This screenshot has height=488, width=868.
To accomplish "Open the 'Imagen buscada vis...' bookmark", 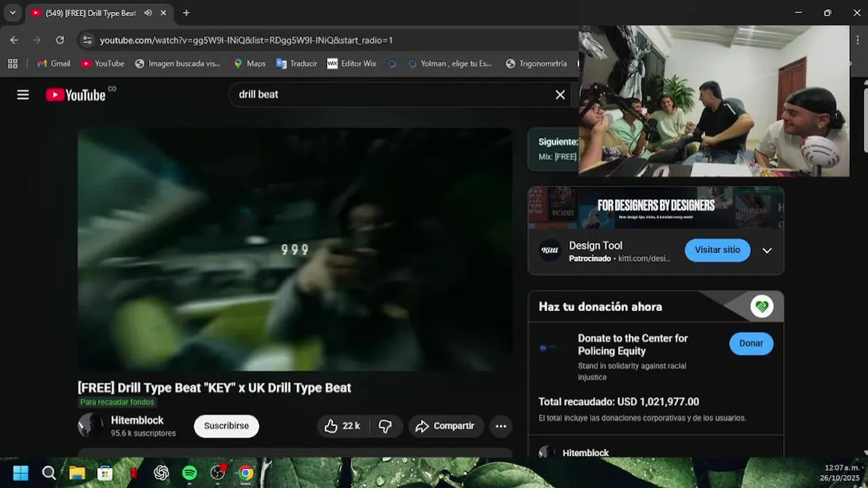I will (x=178, y=63).
